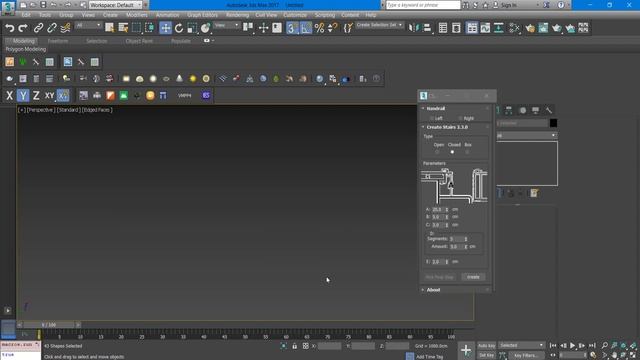
Task: Open the Utilities hammer panel icon
Action: coord(549,110)
